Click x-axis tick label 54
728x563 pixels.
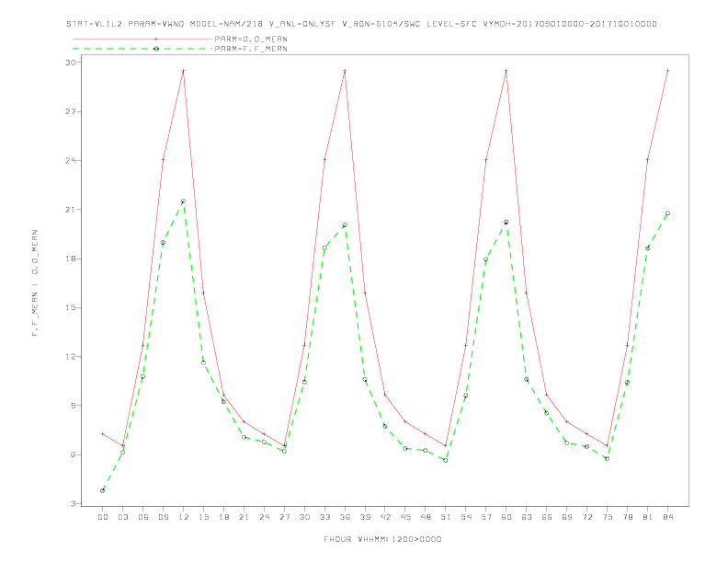[466, 517]
